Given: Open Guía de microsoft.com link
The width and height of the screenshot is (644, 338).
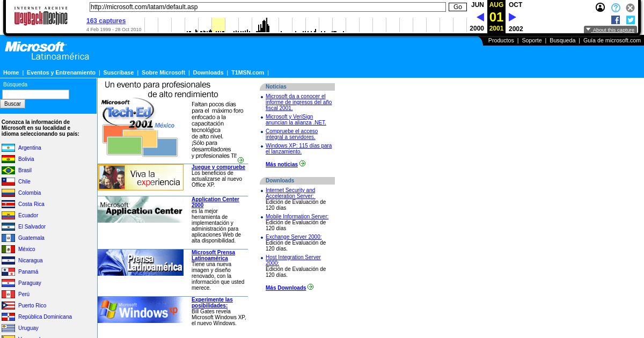Looking at the screenshot, I should [612, 40].
